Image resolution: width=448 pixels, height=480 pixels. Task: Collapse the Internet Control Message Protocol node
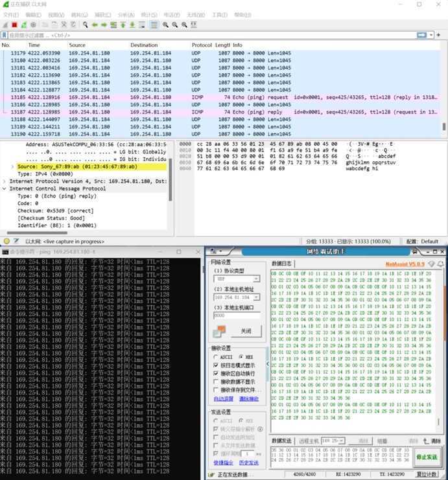click(x=5, y=189)
